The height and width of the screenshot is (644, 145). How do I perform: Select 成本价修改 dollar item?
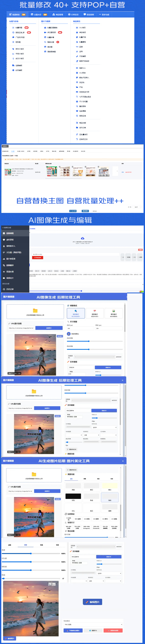pos(18,58)
